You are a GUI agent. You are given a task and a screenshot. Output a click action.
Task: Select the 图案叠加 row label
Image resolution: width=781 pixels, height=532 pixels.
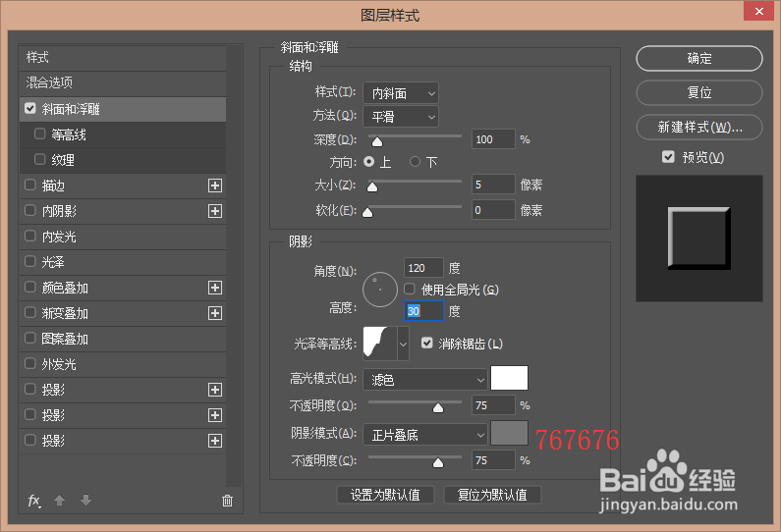pyautogui.click(x=65, y=339)
